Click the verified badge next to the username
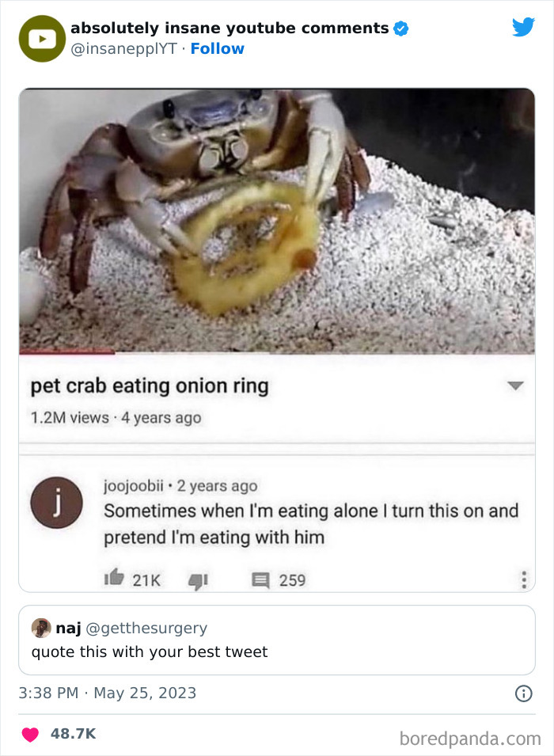The width and height of the screenshot is (554, 756). coord(400,27)
